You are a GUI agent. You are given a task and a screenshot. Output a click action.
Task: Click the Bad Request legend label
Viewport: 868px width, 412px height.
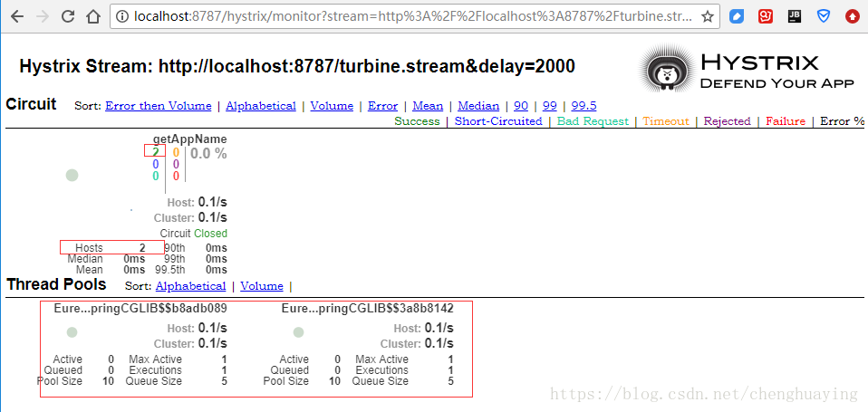(x=593, y=121)
